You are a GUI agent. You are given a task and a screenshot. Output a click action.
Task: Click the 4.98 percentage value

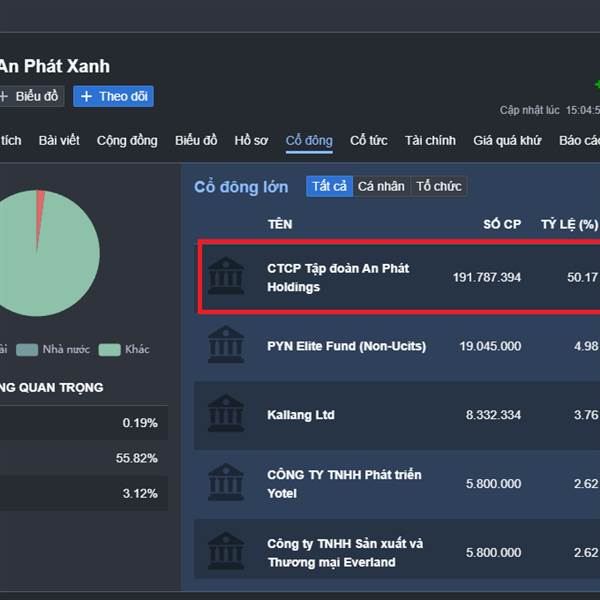586,346
